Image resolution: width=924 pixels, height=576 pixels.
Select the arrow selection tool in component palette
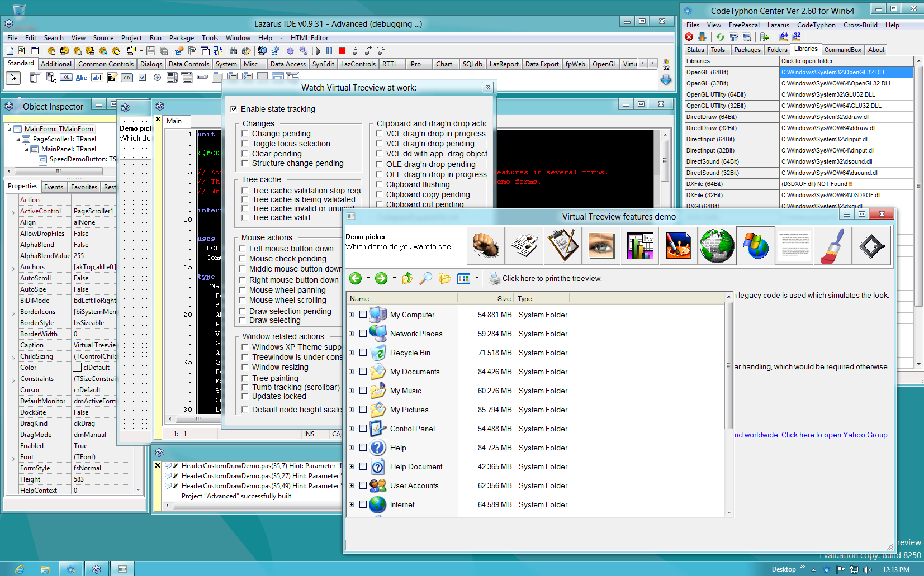pos(13,78)
